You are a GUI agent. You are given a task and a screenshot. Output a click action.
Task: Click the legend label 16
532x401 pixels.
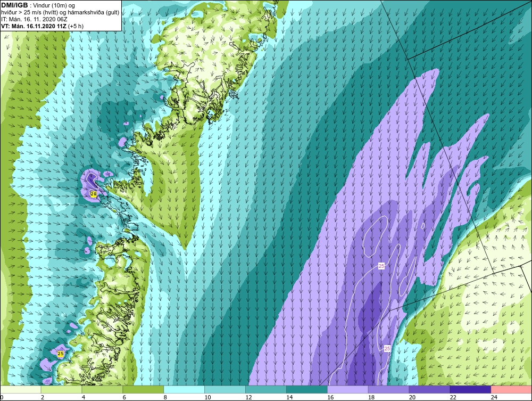(330, 397)
